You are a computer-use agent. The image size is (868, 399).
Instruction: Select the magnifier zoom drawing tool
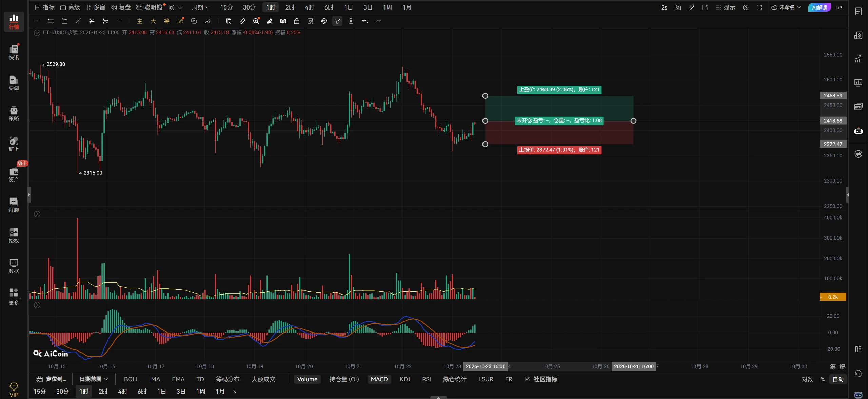pyautogui.click(x=256, y=21)
